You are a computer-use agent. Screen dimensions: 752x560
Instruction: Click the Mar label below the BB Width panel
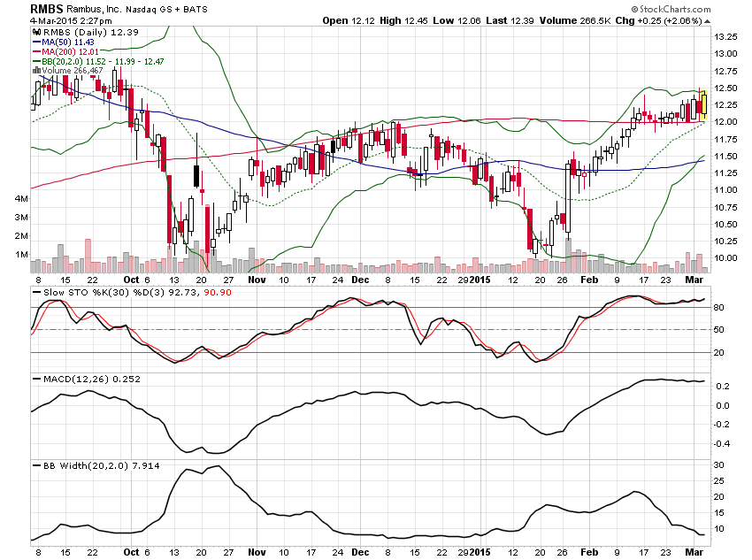pos(694,552)
